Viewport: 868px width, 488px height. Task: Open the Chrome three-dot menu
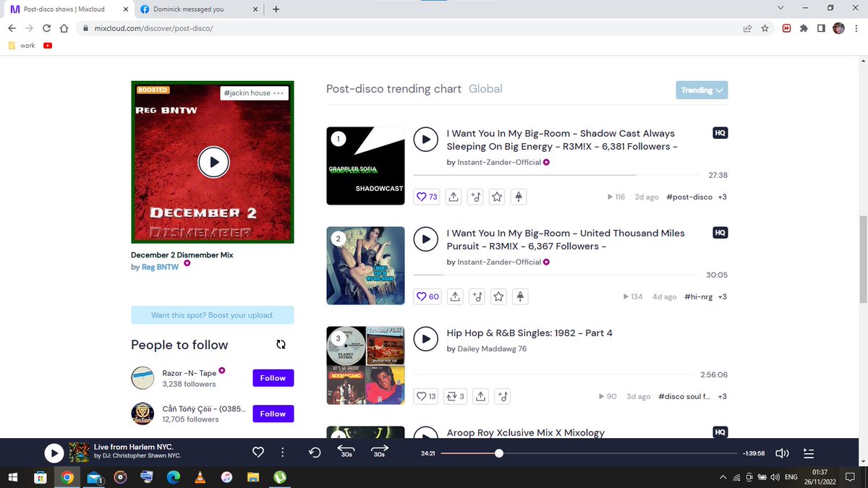(x=856, y=29)
